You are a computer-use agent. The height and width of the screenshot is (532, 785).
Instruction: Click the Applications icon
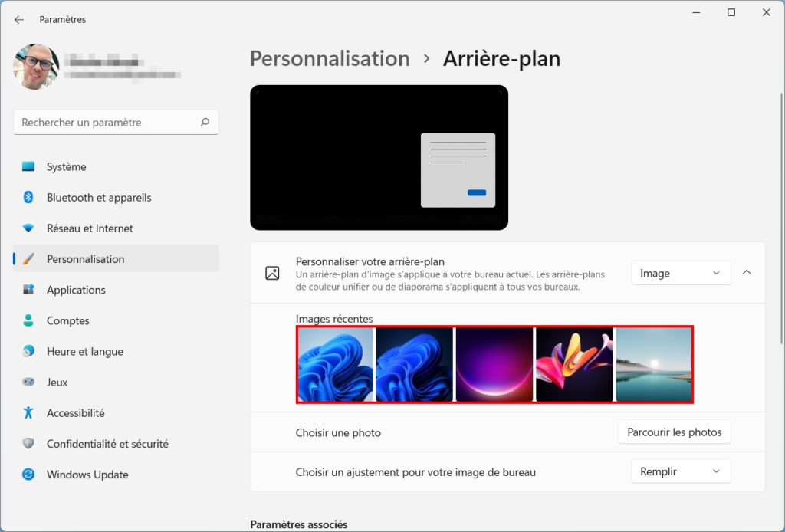coord(28,290)
